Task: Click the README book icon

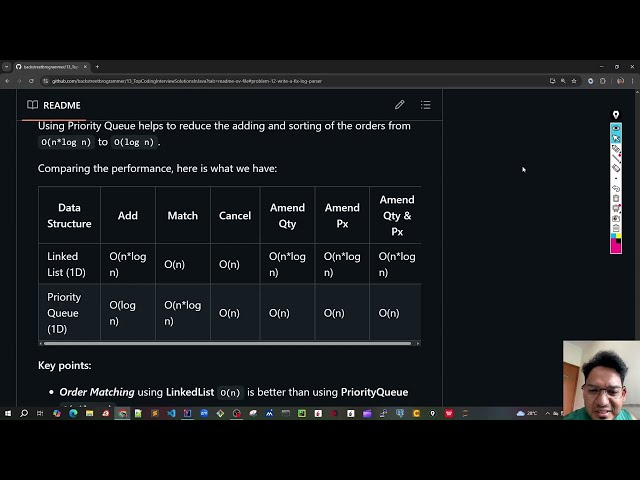Action: point(33,105)
